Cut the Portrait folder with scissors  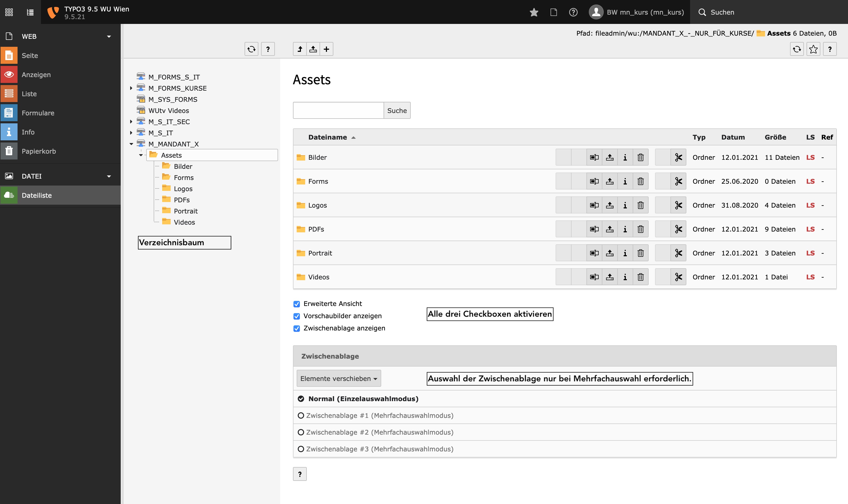pos(679,253)
